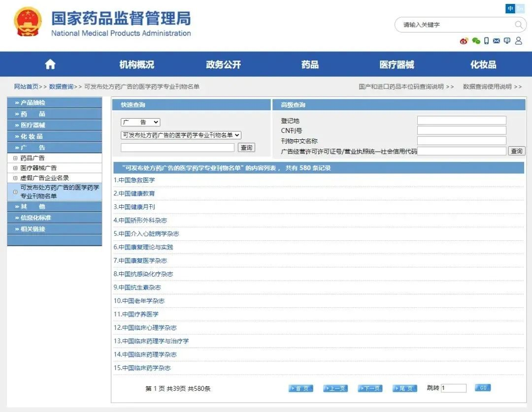This screenshot has width=532, height=412.
Task: Focus the 跳转 page number field
Action: click(x=453, y=388)
